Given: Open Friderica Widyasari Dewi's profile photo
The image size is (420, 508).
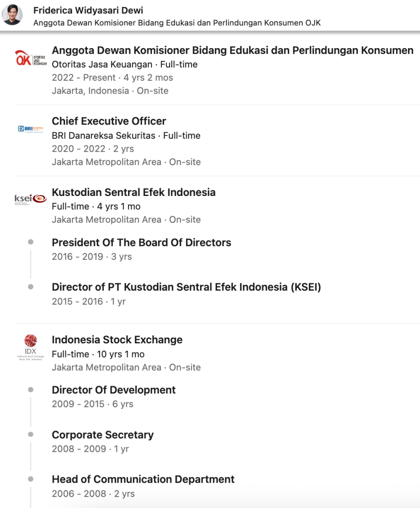Looking at the screenshot, I should pyautogui.click(x=12, y=15).
